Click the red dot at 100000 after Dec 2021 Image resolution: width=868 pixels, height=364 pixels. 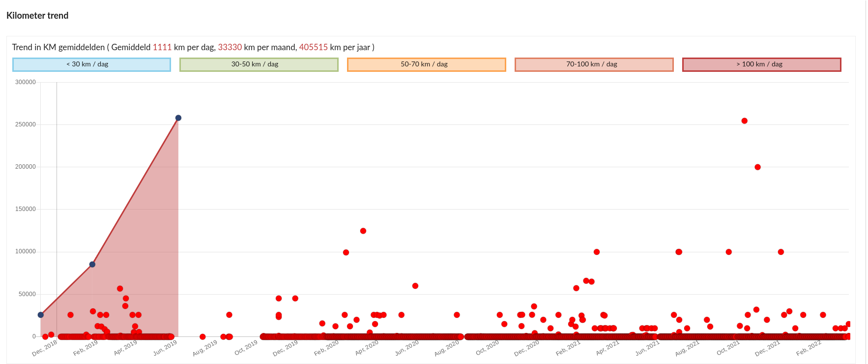pyautogui.click(x=781, y=252)
